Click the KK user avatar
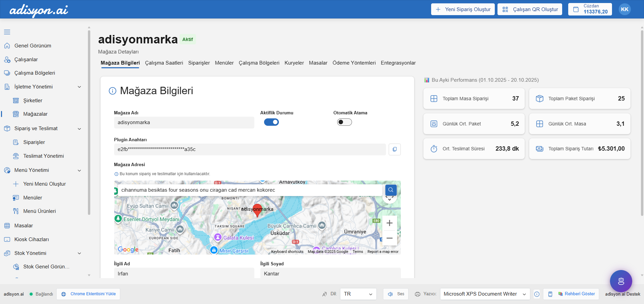Viewport: 644px width, 304px height. pos(624,9)
